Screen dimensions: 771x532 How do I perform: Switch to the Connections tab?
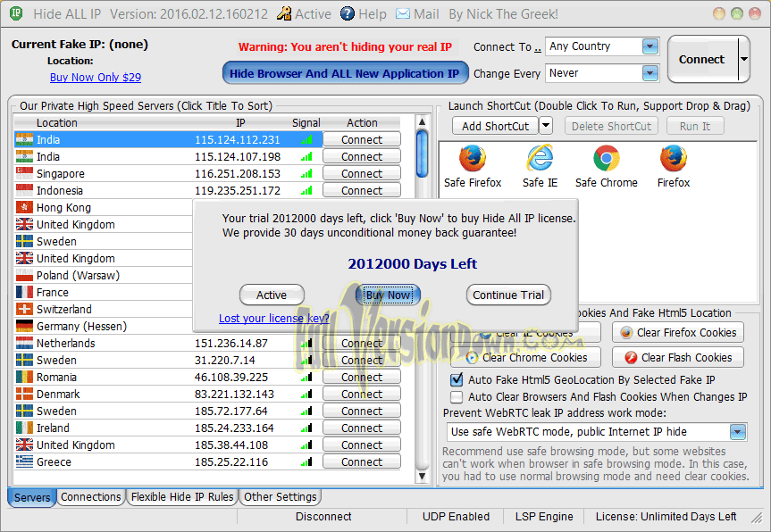click(91, 497)
